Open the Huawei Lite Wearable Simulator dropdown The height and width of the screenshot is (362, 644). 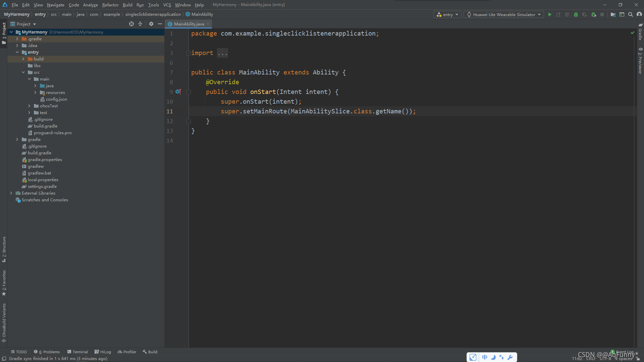tap(504, 14)
